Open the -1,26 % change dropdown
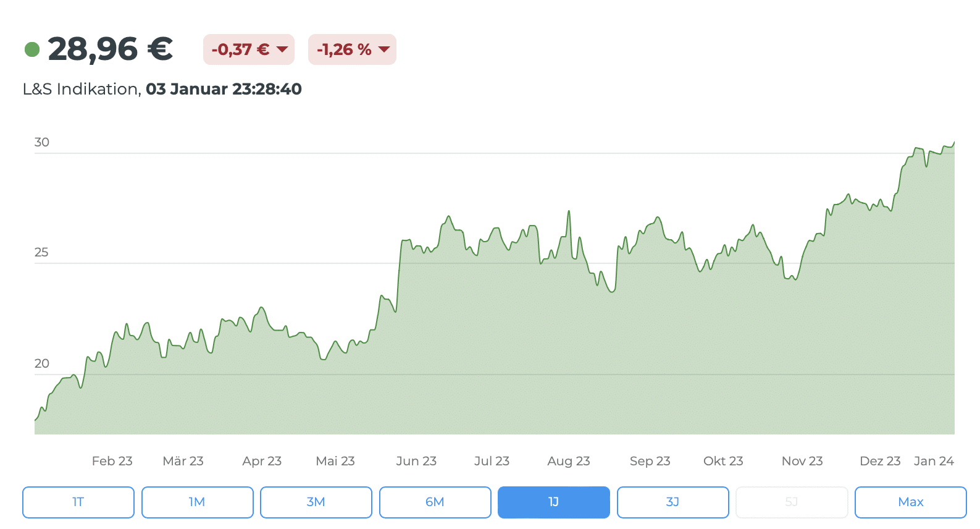The height and width of the screenshot is (529, 980). 352,49
